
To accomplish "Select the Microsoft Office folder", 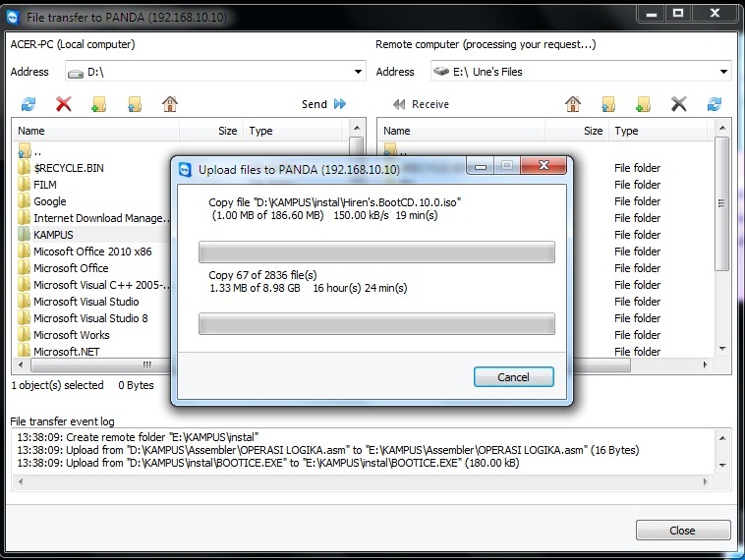I will coord(71,268).
